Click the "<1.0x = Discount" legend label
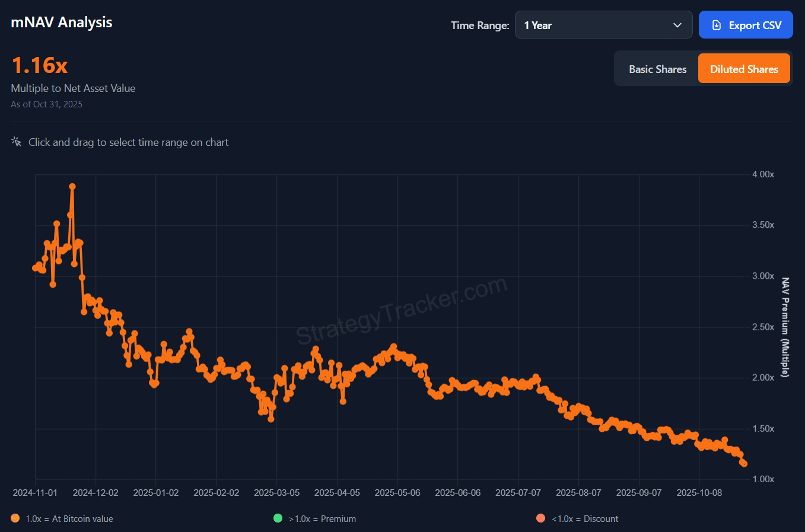The image size is (805, 532). 585,519
